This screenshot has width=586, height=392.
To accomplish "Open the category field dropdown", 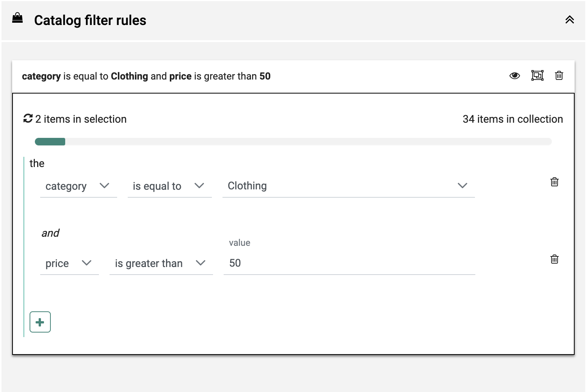I will click(x=78, y=186).
